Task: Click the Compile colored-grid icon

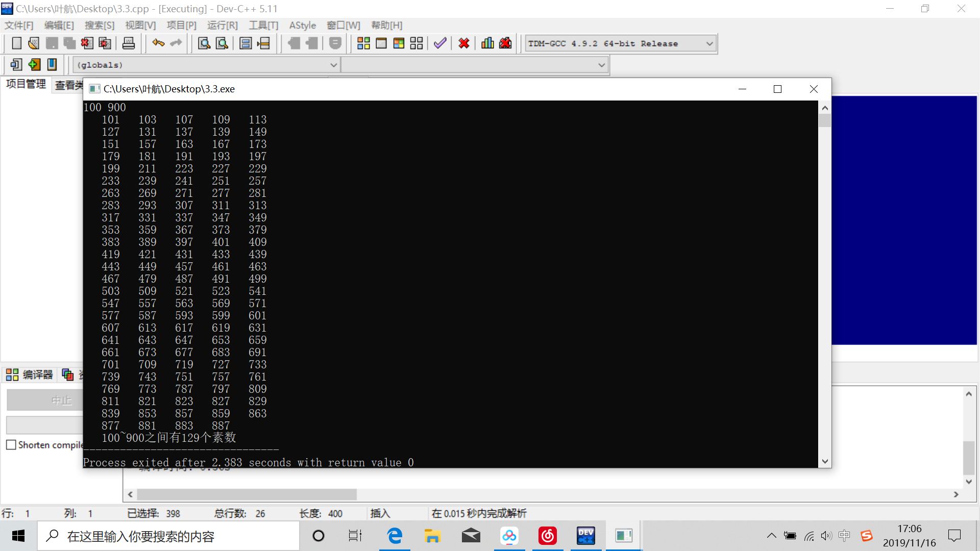Action: click(x=363, y=43)
